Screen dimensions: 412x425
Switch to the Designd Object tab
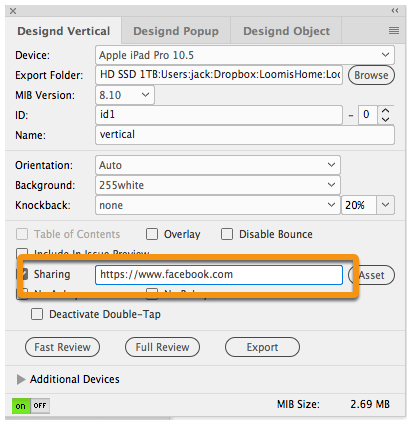286,31
